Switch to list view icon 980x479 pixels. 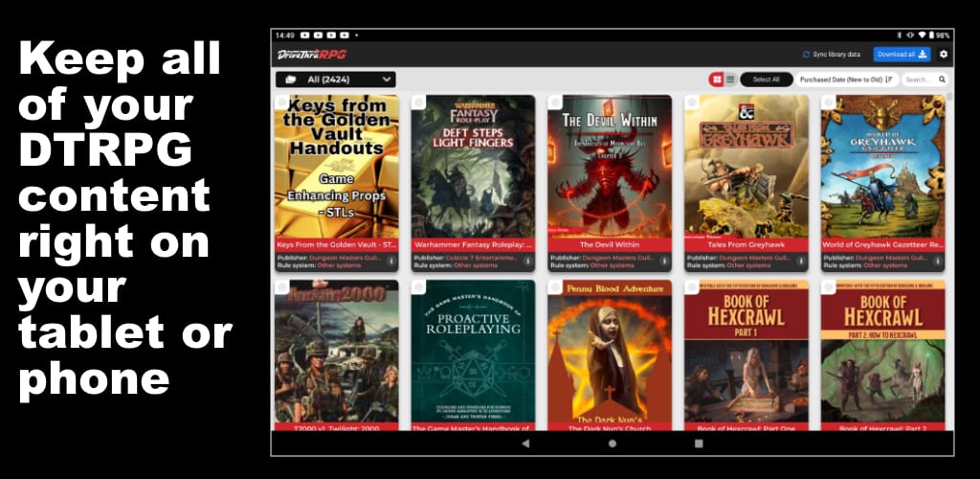[x=730, y=80]
